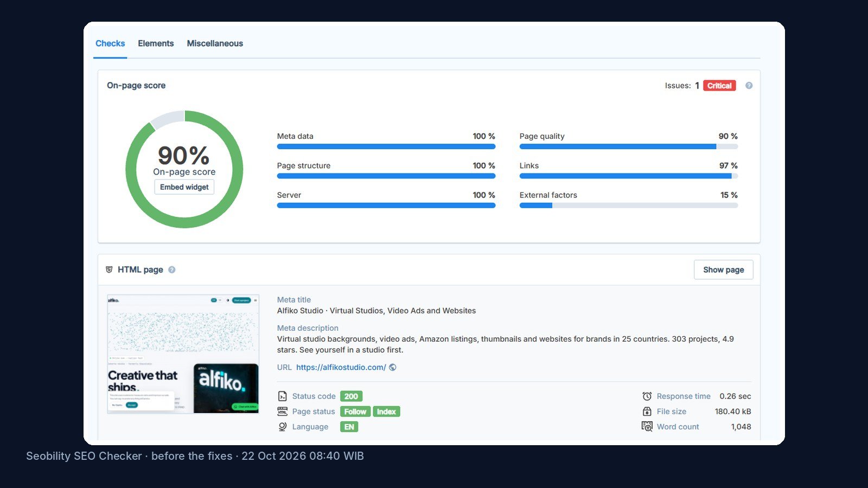Click the '15 %' external factors value
868x488 pixels.
729,195
